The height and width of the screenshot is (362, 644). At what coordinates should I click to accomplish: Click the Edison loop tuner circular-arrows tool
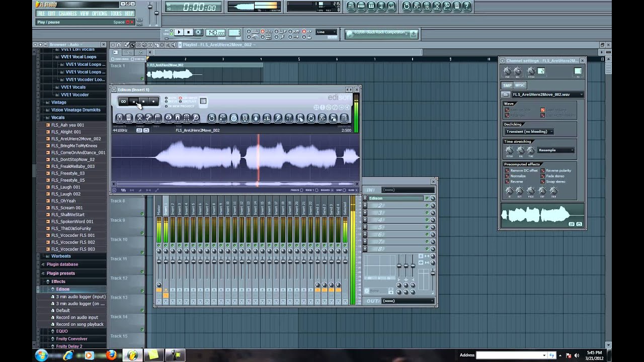click(311, 118)
